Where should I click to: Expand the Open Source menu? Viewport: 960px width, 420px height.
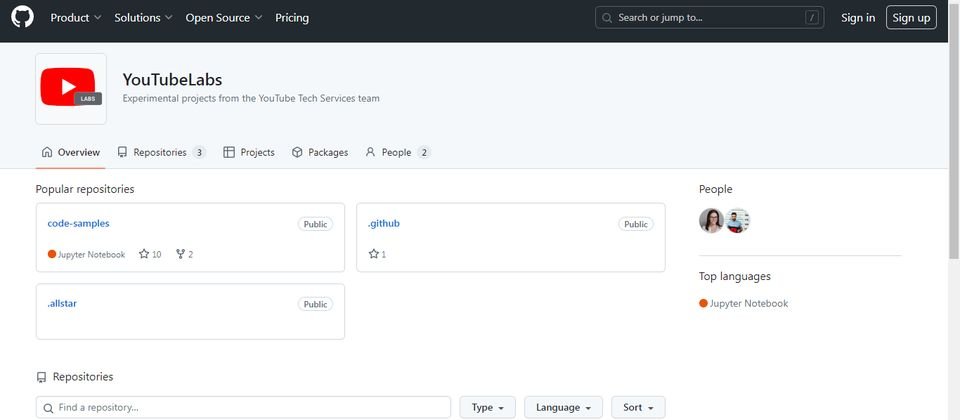pos(224,18)
